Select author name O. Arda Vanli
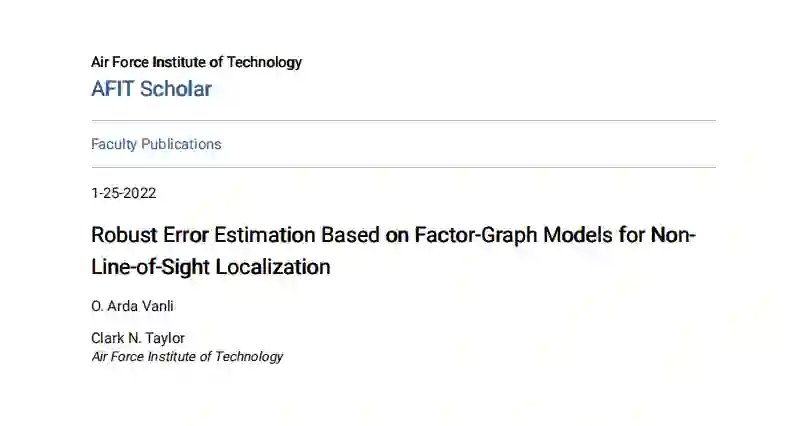The width and height of the screenshot is (807, 426). tap(132, 306)
